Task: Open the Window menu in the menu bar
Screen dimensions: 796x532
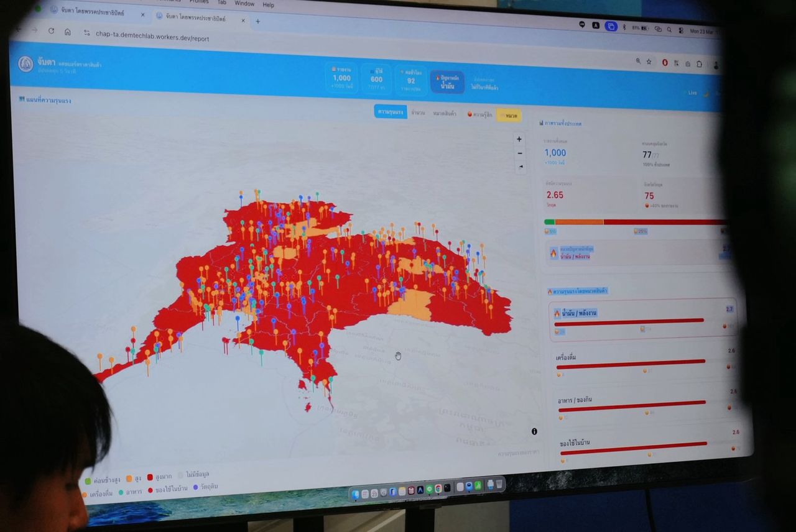Action: click(x=244, y=4)
